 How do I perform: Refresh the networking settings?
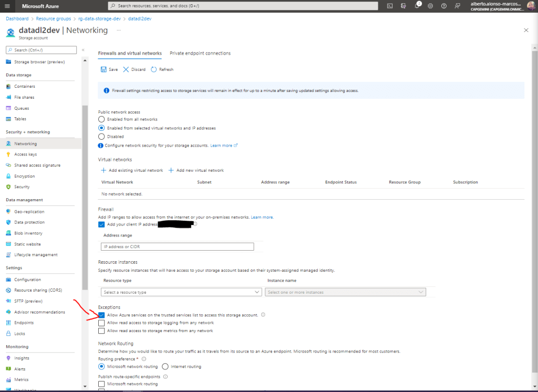(x=154, y=69)
